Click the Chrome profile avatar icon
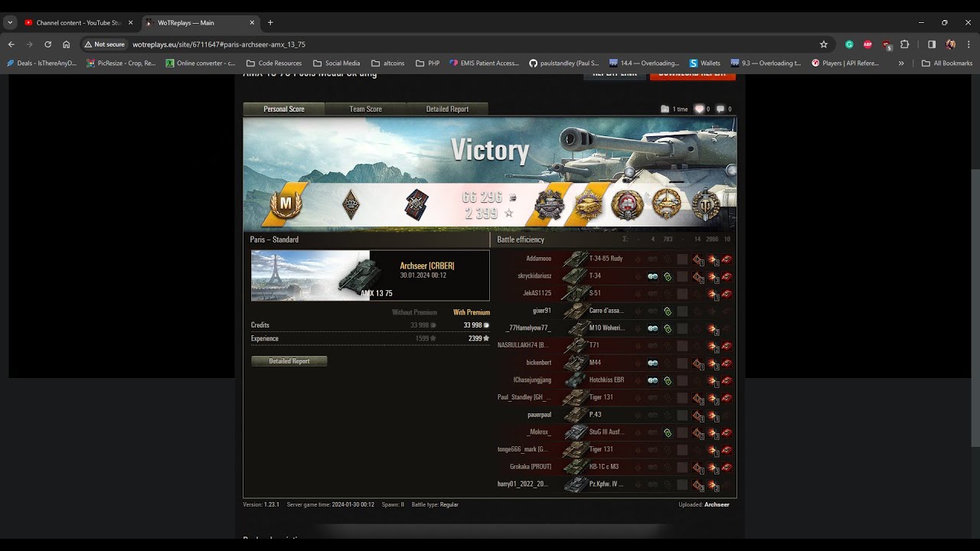The height and width of the screenshot is (551, 980). pos(951,44)
